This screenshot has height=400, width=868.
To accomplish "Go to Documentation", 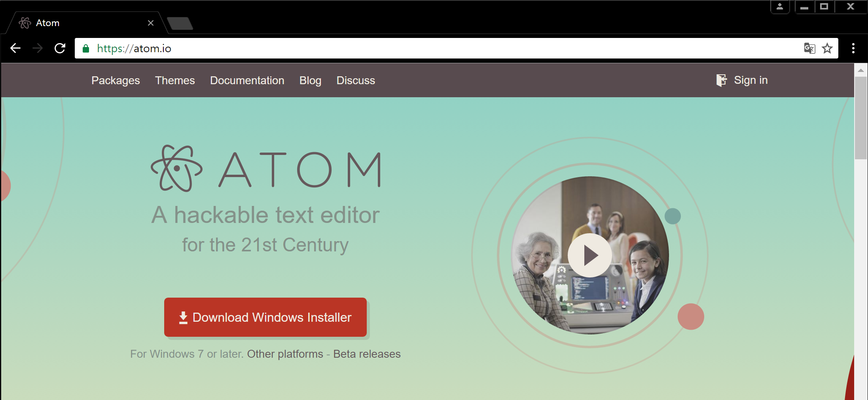I will pos(247,80).
